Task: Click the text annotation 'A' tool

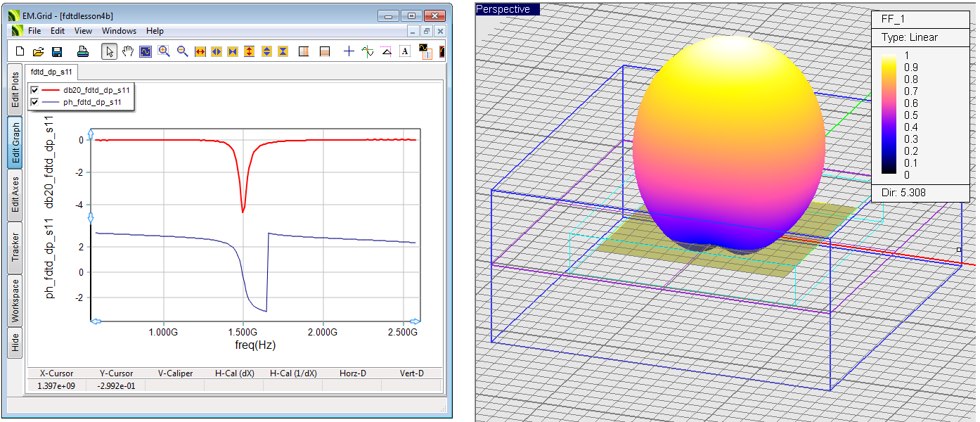Action: [405, 51]
